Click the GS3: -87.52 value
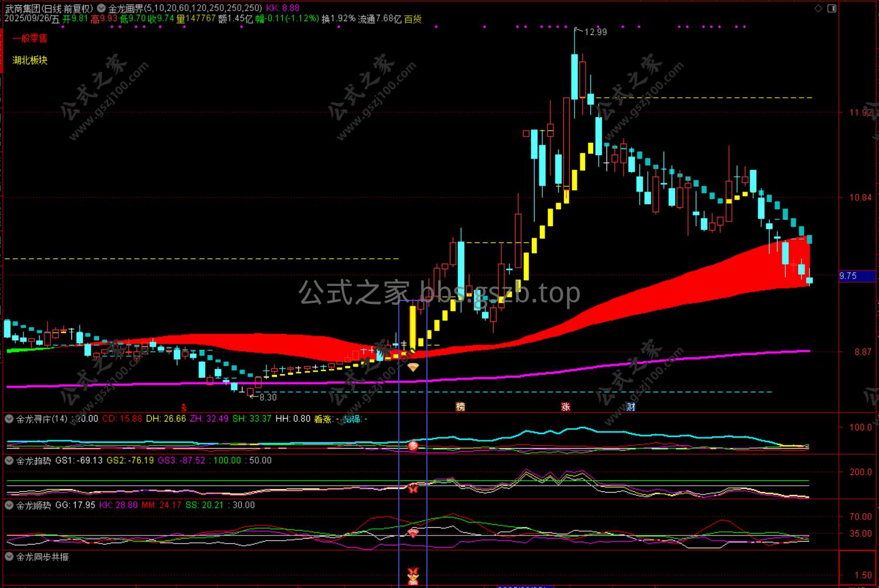879x588 pixels. click(182, 460)
